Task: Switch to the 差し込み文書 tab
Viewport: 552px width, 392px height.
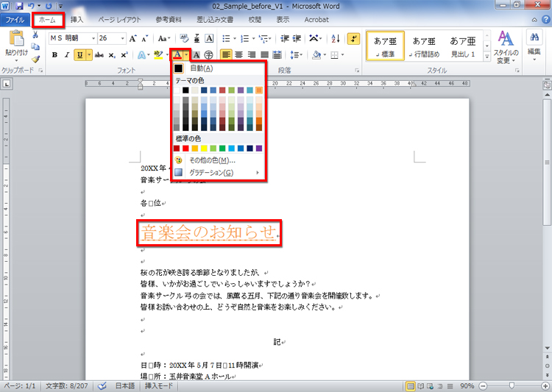Action: coord(215,20)
